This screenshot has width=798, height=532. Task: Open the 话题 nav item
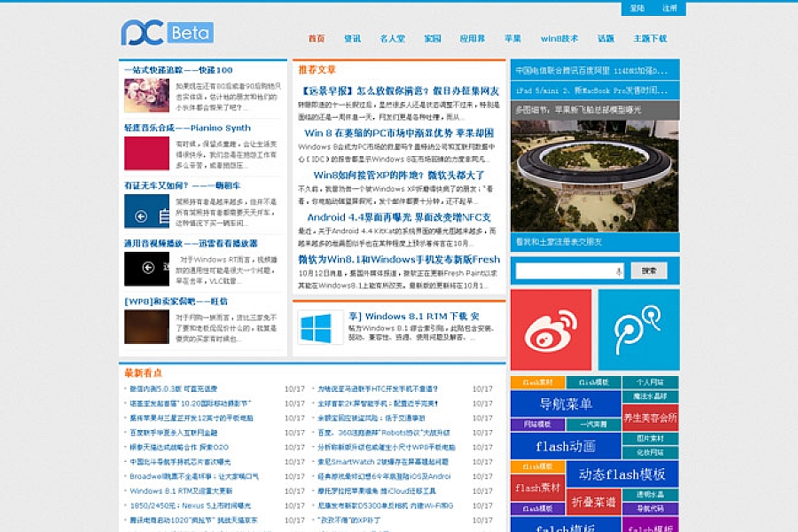coord(606,38)
